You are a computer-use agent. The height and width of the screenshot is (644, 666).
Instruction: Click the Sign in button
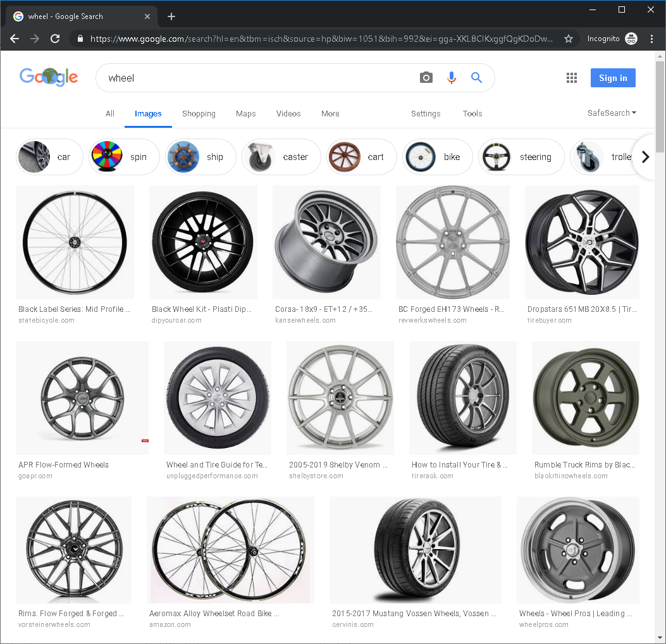pos(612,77)
